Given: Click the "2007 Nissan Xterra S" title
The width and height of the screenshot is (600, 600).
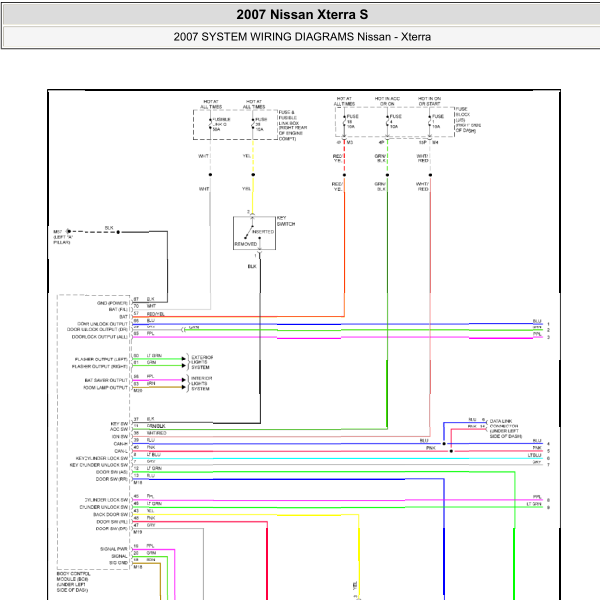Looking at the screenshot, I should click(x=302, y=15).
